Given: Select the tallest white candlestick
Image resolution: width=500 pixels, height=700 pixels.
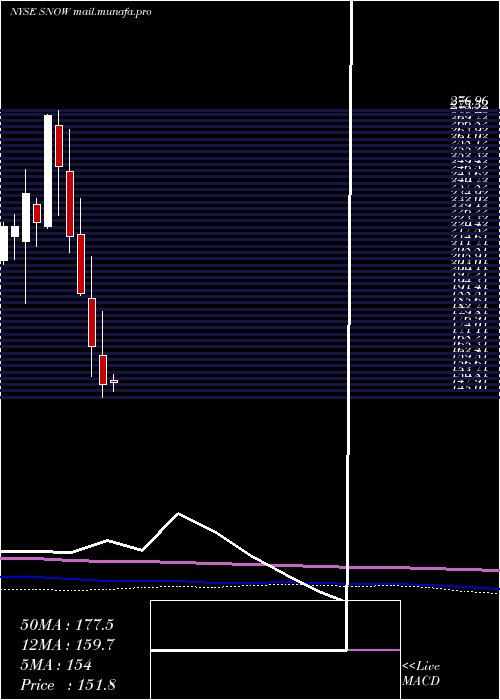Looking at the screenshot, I should pos(48,171).
